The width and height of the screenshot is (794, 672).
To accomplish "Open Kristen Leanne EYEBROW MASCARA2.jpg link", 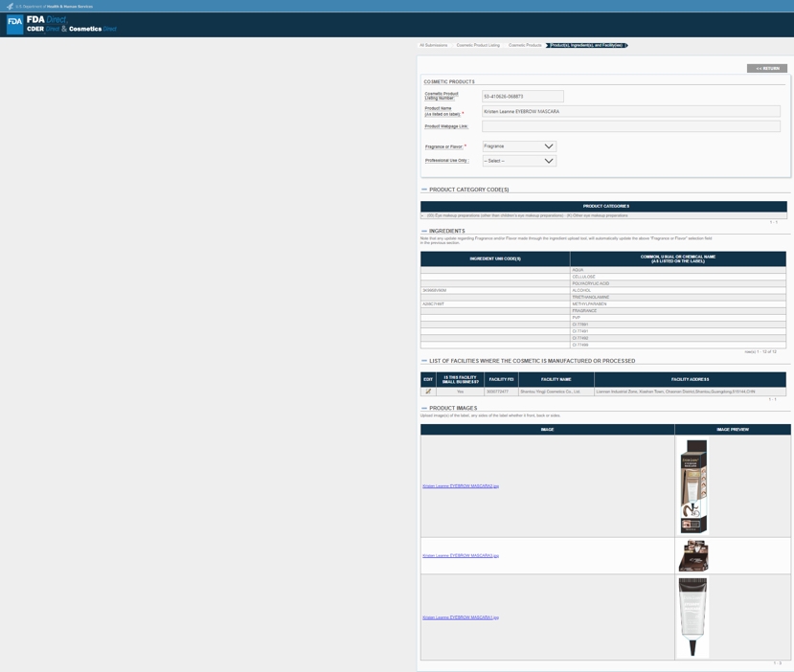I will point(461,486).
